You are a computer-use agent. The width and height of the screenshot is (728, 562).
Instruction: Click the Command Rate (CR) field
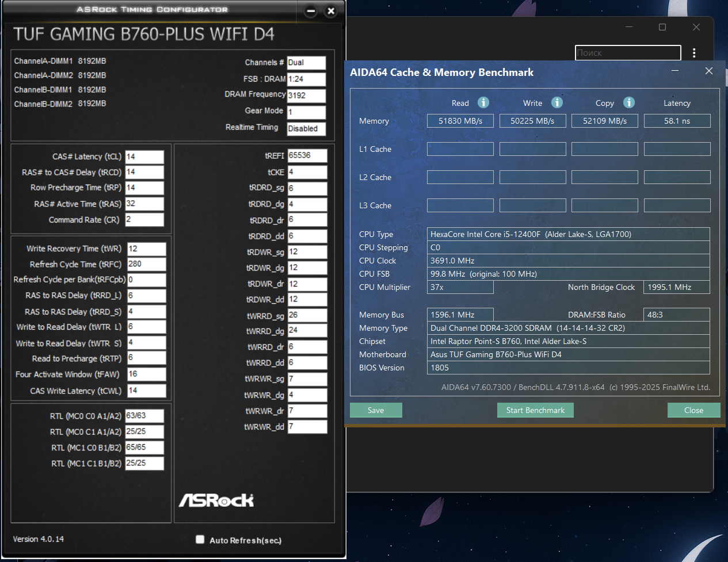tap(144, 220)
